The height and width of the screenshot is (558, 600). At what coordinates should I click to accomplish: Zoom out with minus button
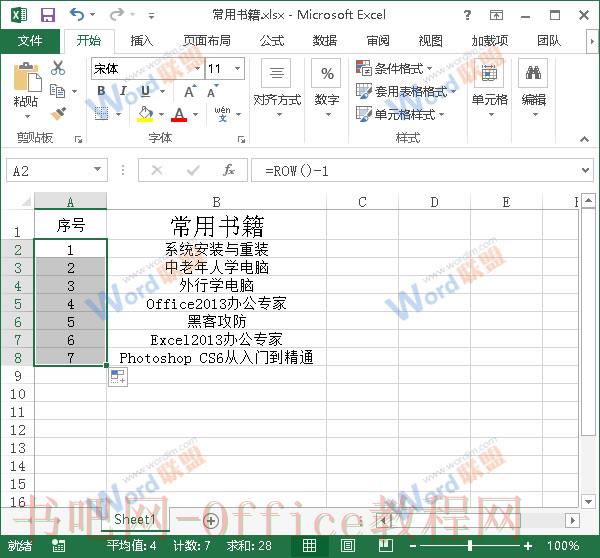coord(412,546)
